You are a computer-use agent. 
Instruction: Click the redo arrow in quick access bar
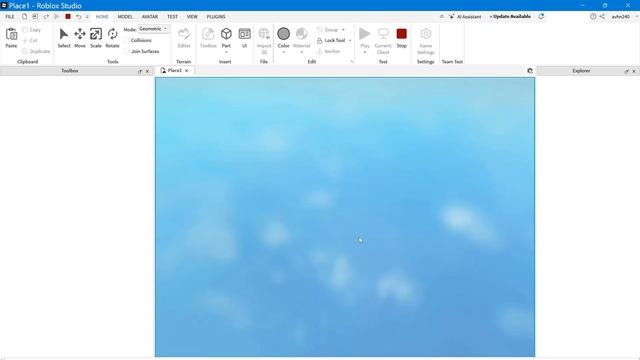(x=46, y=17)
